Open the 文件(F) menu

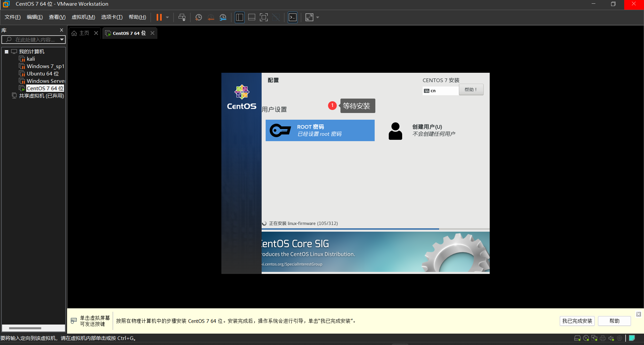coord(12,17)
